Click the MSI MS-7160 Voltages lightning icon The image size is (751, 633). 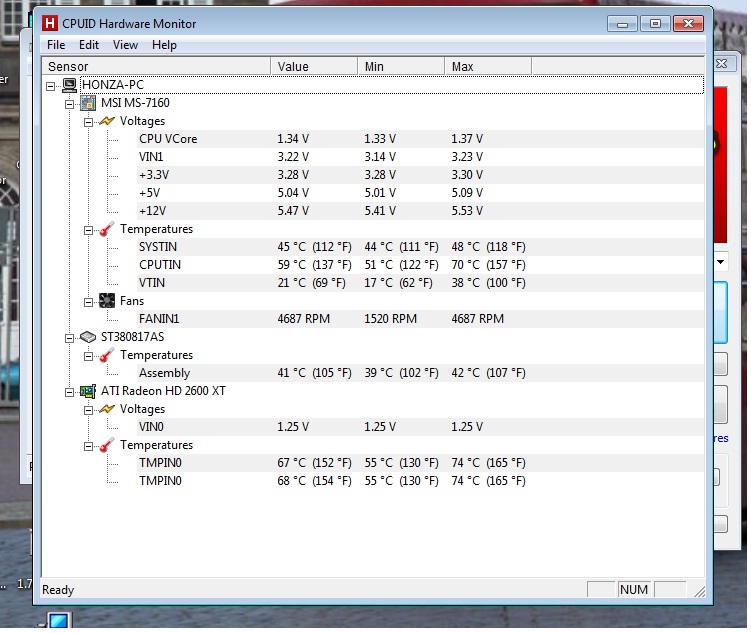(x=107, y=121)
